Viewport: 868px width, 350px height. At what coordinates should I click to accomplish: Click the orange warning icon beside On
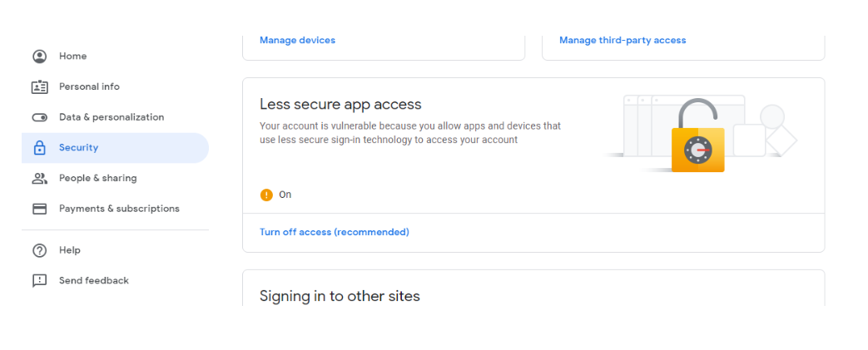266,195
